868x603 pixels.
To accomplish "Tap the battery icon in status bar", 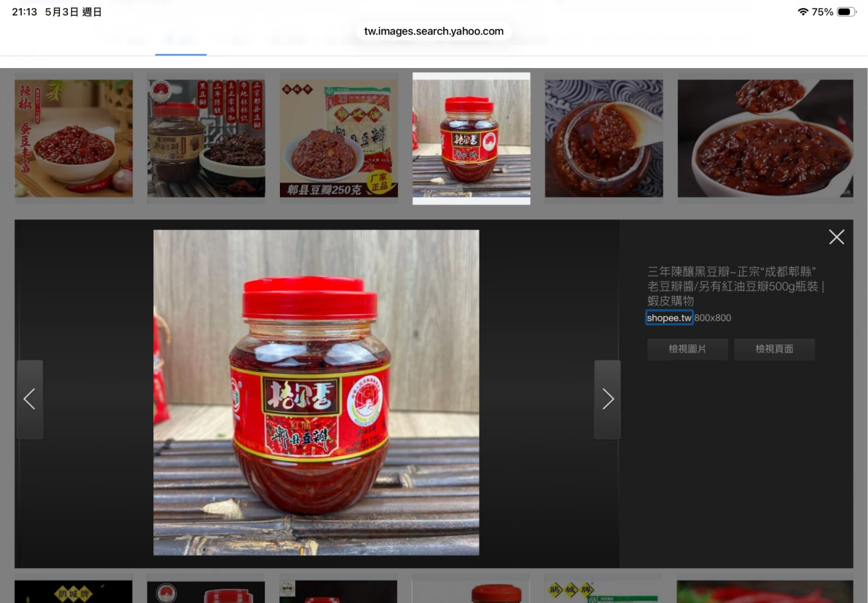I will coord(847,12).
